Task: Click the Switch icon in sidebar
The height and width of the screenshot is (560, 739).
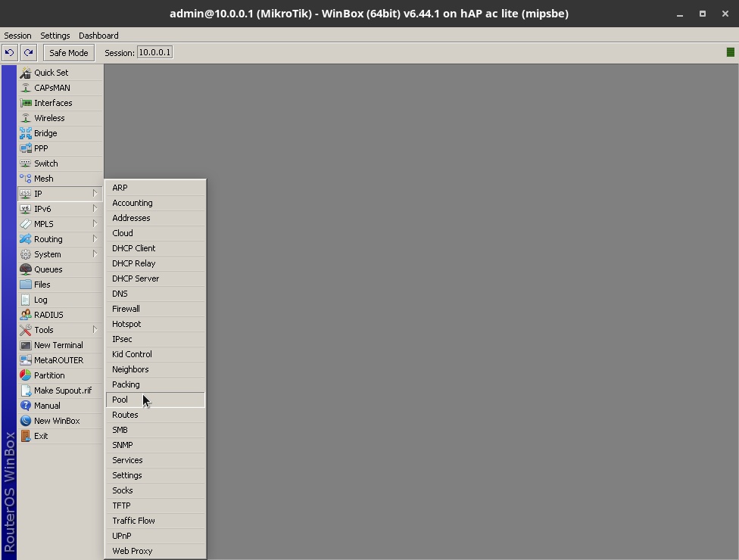Action: point(26,163)
